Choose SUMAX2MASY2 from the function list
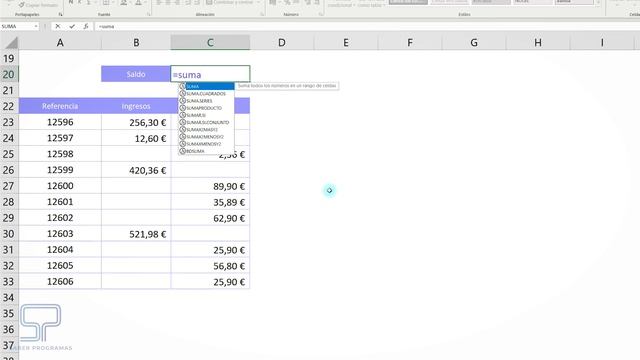The width and height of the screenshot is (640, 360). (207, 129)
